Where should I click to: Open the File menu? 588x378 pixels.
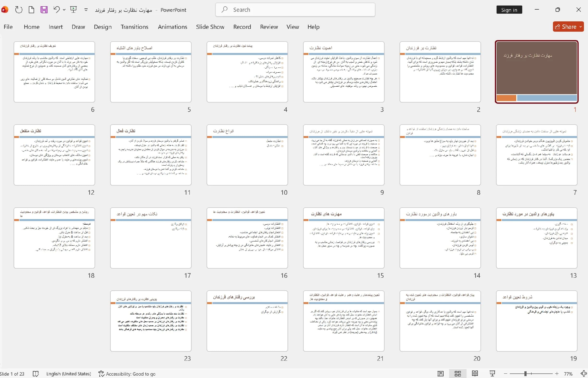tap(8, 27)
